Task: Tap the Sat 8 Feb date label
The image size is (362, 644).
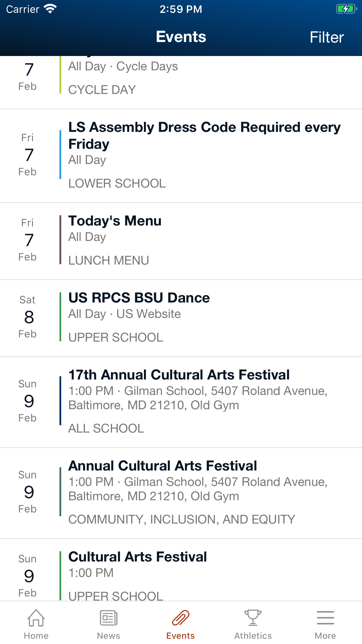Action: (x=28, y=317)
